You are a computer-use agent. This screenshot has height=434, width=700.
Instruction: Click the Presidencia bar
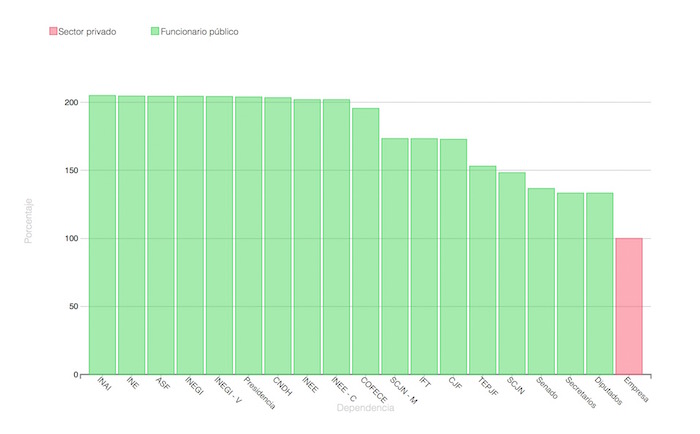248,235
